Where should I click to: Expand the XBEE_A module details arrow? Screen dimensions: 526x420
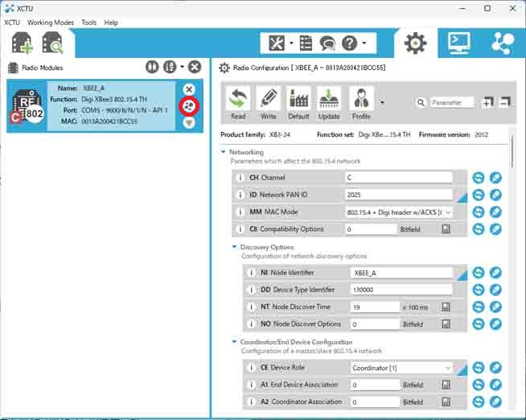[x=189, y=123]
